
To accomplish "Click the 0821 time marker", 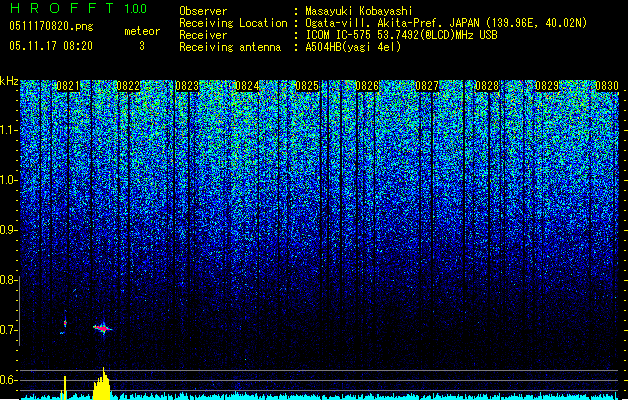I will (x=68, y=86).
